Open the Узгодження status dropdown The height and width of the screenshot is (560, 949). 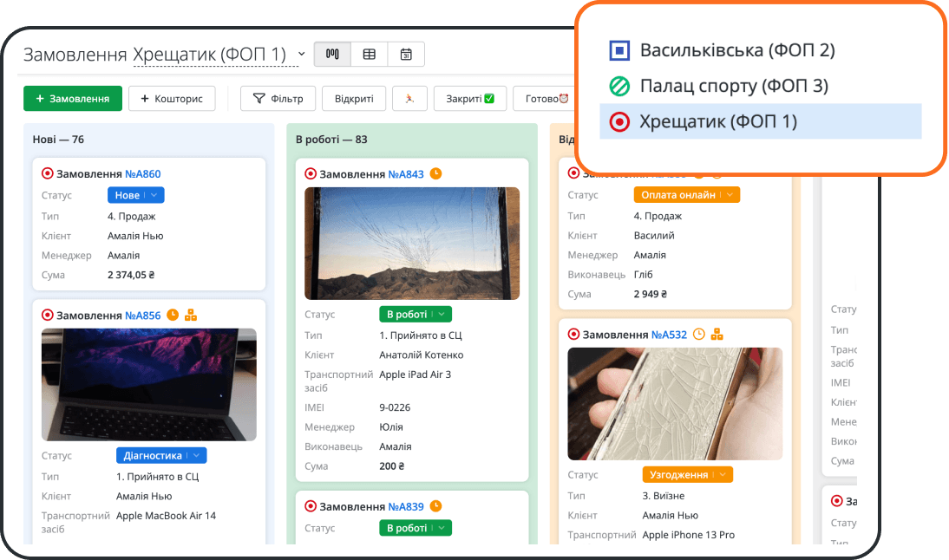click(x=687, y=474)
